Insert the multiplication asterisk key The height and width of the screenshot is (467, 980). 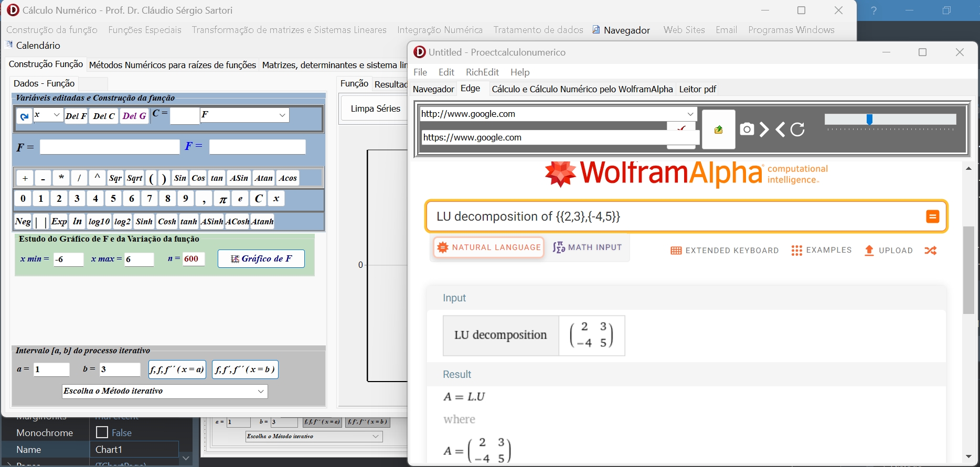(61, 178)
